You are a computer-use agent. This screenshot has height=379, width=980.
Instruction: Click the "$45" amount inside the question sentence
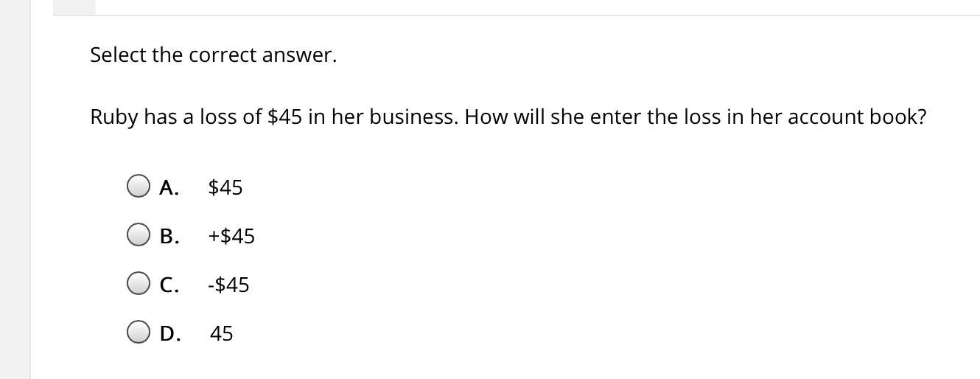coord(285,117)
